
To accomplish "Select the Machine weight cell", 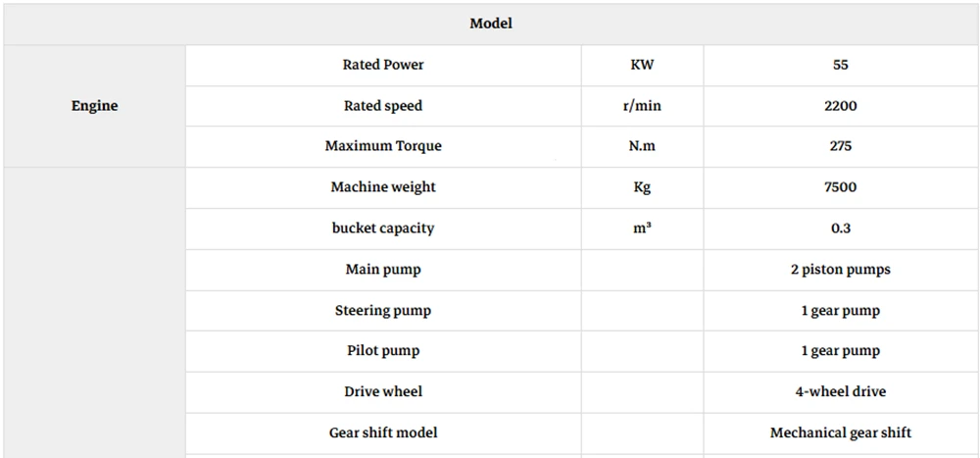I will point(383,187).
